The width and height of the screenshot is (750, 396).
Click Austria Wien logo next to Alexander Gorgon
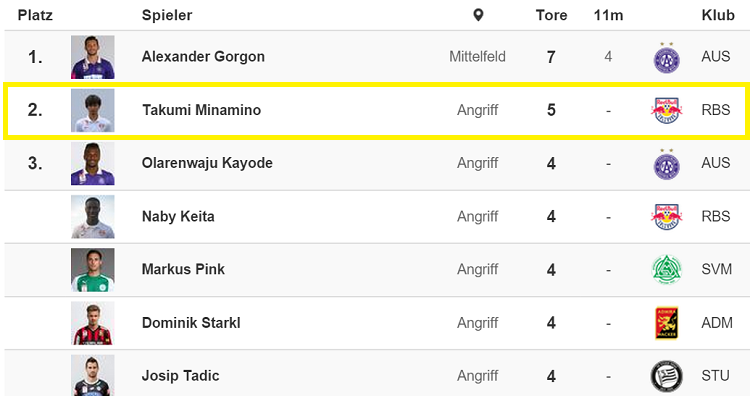point(667,57)
